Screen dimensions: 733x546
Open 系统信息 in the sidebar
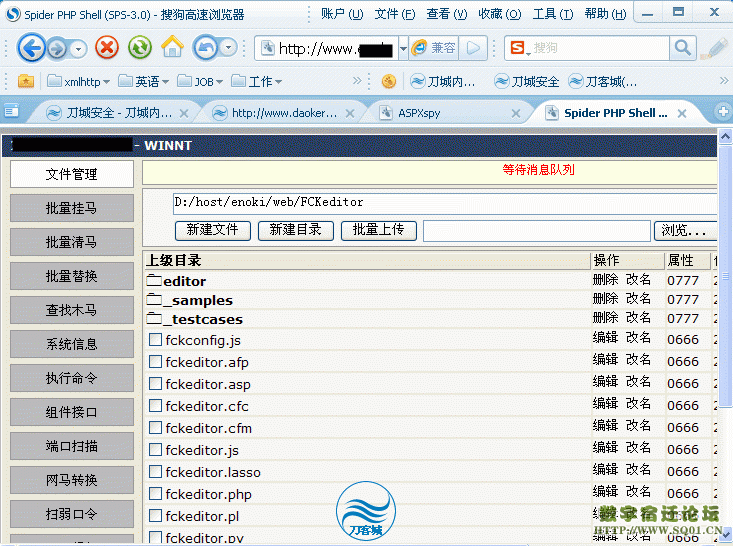pyautogui.click(x=72, y=344)
